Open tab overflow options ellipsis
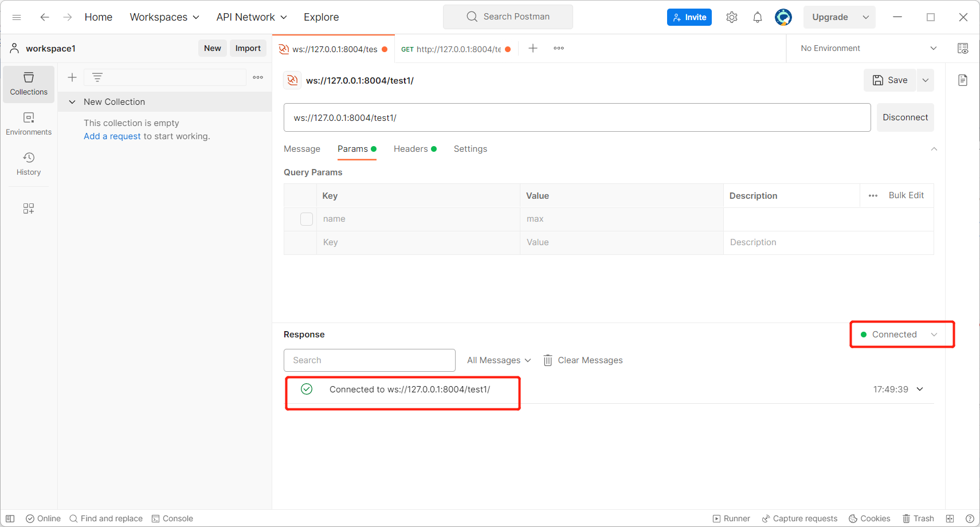980x527 pixels. (x=559, y=48)
